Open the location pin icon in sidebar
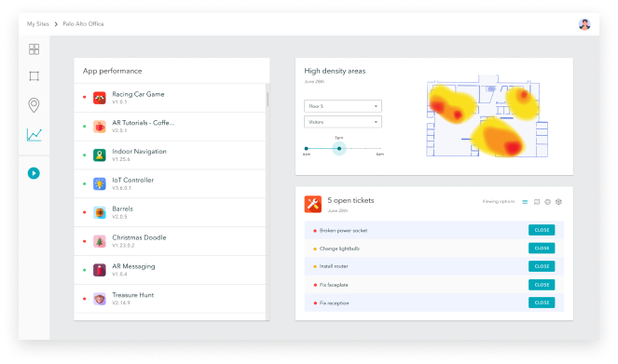618x364 pixels. (34, 105)
